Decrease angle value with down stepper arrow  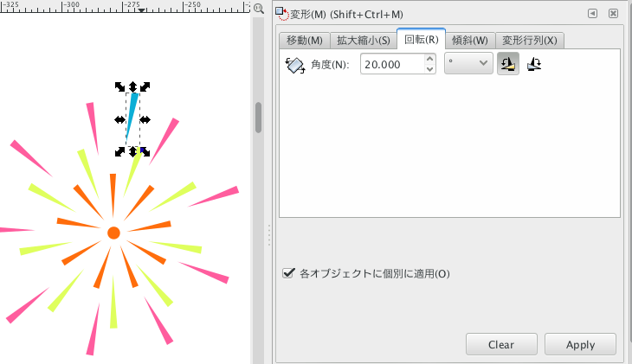coord(429,69)
